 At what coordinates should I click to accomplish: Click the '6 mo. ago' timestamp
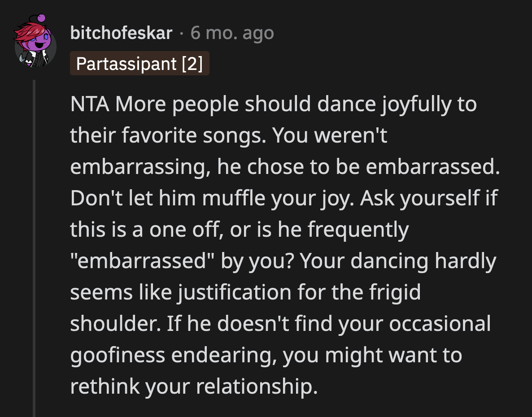[x=232, y=32]
